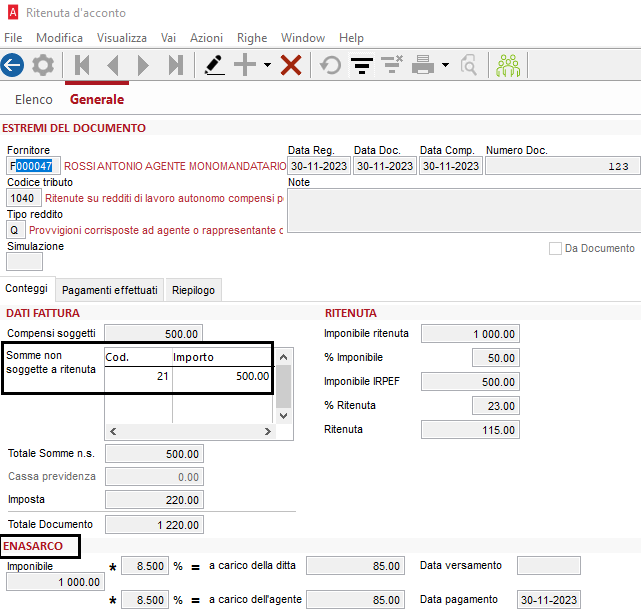Click the Data pagamento field 30-11-2023
The width and height of the screenshot is (641, 612).
point(549,600)
